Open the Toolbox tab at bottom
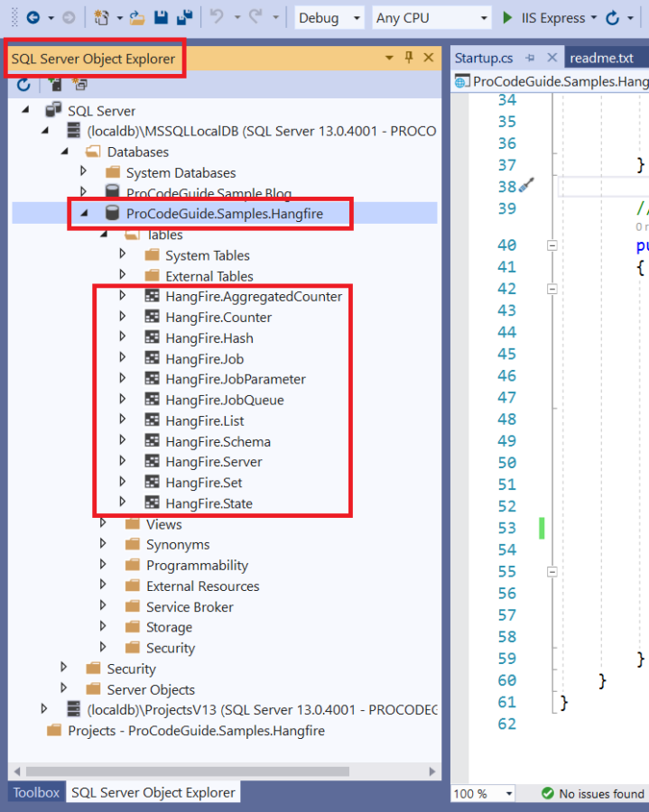Screen dimensions: 649x812 click(x=36, y=793)
